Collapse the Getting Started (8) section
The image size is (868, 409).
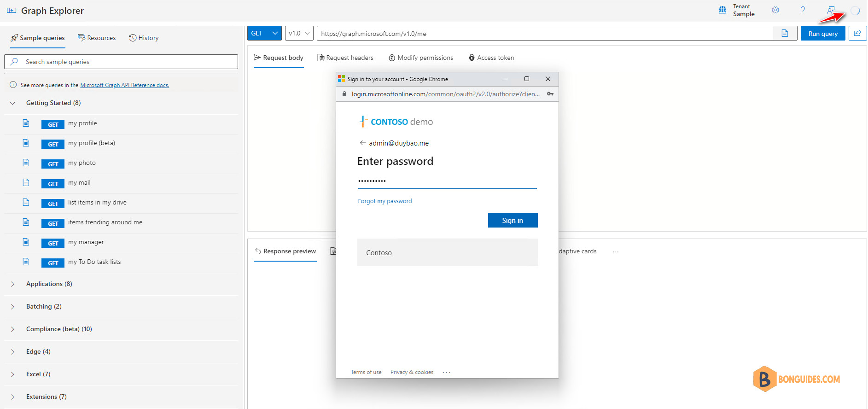point(12,103)
